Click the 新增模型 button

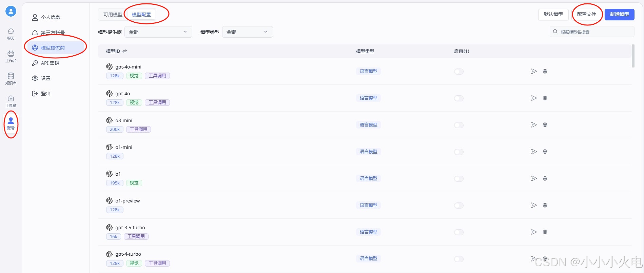pyautogui.click(x=619, y=14)
